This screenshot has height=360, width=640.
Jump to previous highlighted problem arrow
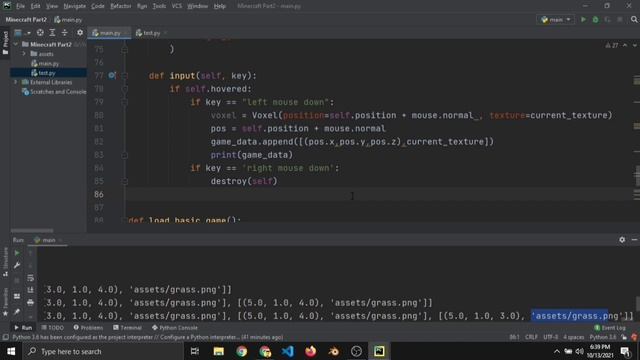pyautogui.click(x=625, y=45)
